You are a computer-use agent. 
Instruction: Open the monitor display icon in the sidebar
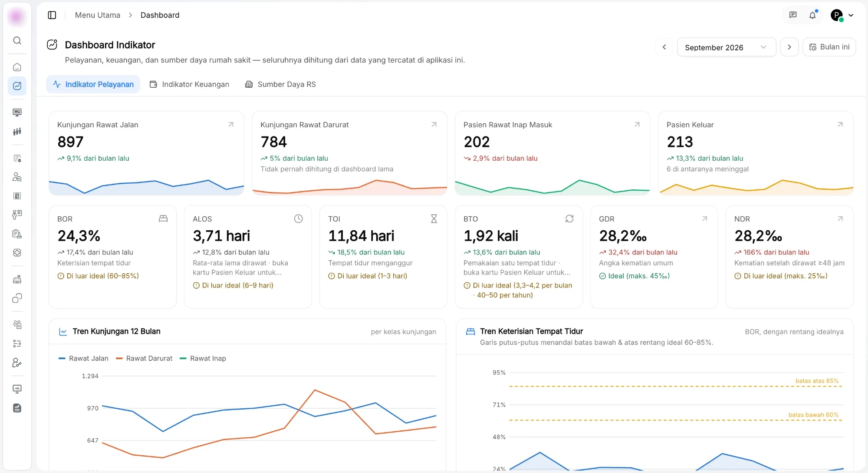tap(17, 112)
